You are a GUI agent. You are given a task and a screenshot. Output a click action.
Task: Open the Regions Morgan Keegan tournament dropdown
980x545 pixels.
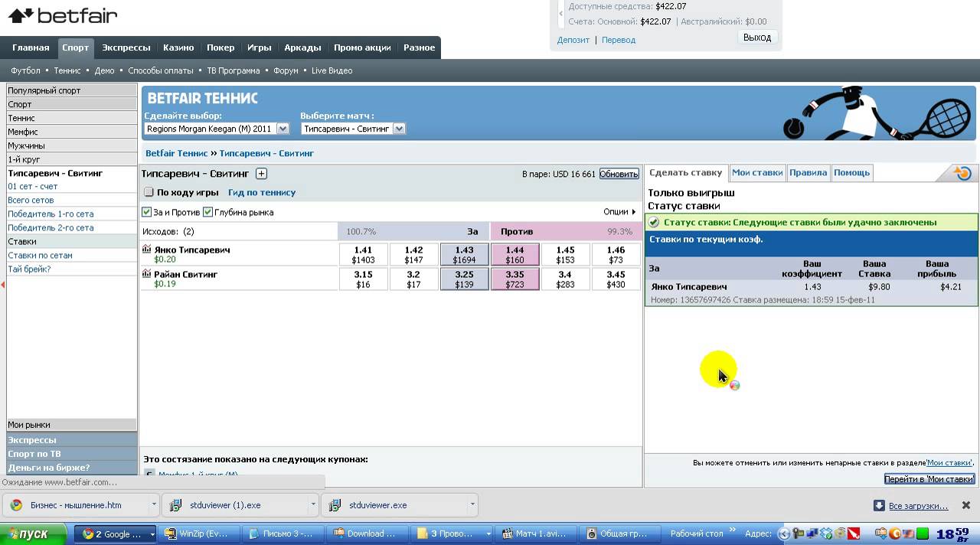pyautogui.click(x=283, y=129)
